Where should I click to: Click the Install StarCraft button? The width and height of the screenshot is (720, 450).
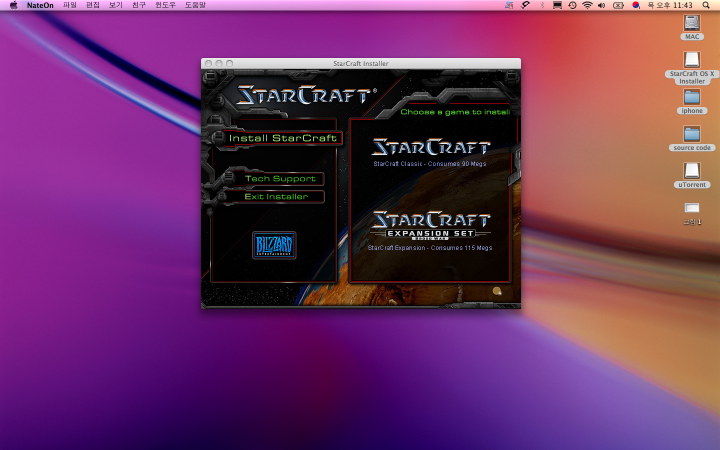pos(282,138)
